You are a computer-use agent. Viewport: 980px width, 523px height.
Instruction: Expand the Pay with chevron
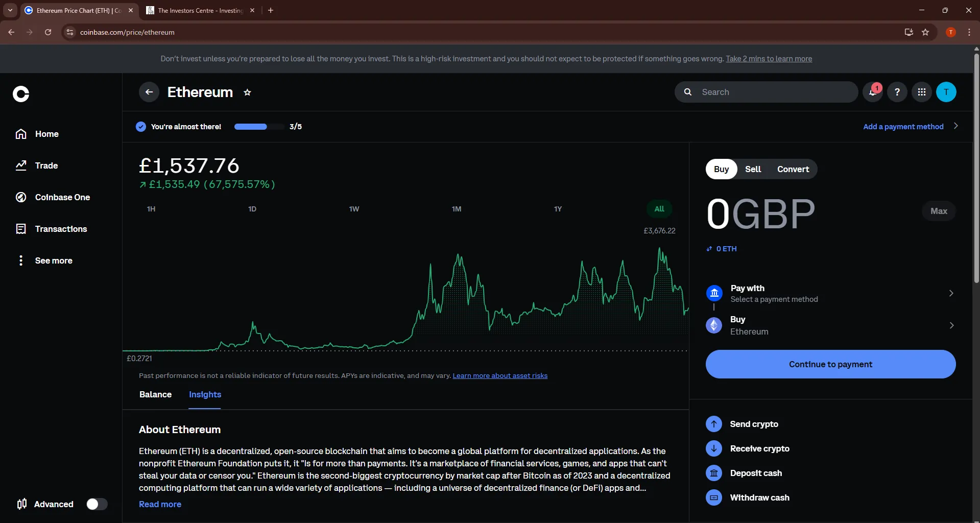951,293
